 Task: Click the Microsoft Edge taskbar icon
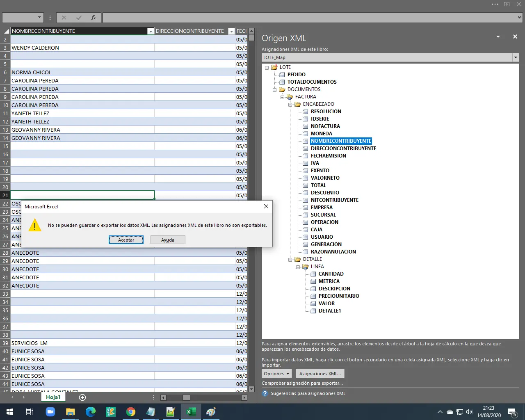(x=90, y=412)
